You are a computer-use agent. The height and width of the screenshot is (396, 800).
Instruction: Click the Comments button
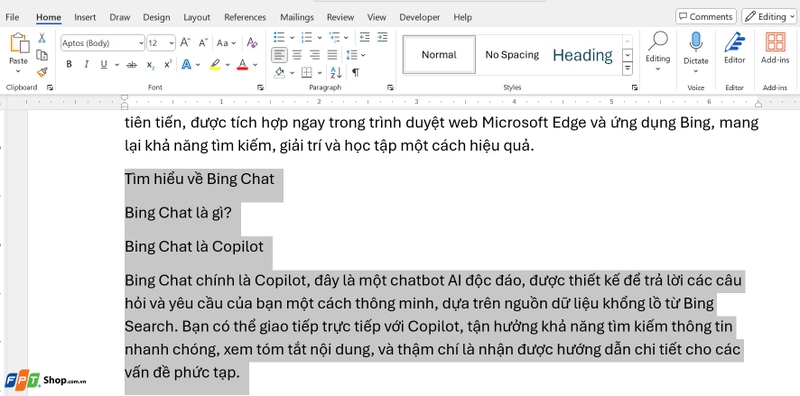pyautogui.click(x=706, y=16)
